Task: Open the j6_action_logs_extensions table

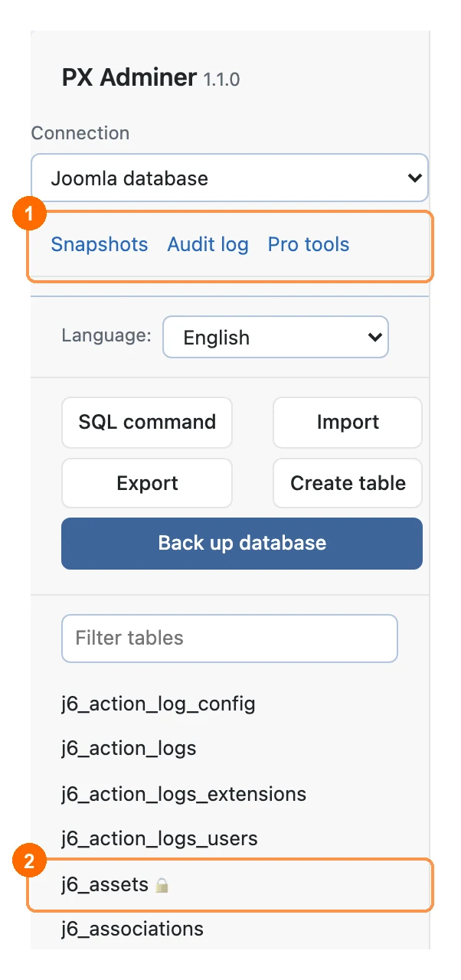Action: tap(184, 794)
